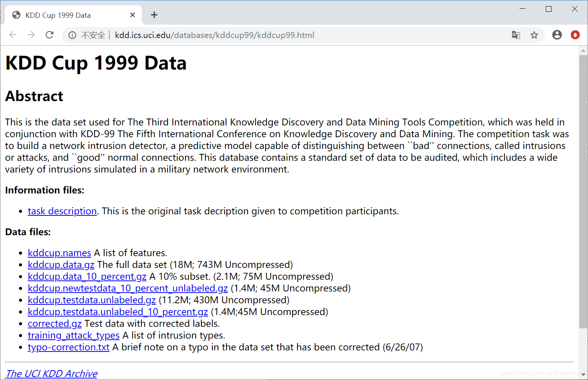Bookmark this page with the star icon
This screenshot has height=380, width=588.
(534, 35)
